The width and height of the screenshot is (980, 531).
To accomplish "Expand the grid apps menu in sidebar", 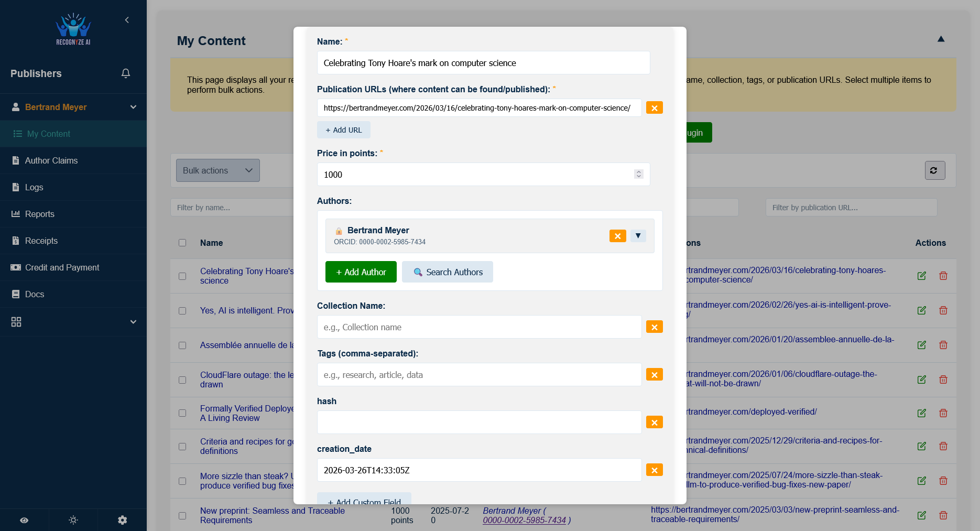I will pyautogui.click(x=73, y=322).
